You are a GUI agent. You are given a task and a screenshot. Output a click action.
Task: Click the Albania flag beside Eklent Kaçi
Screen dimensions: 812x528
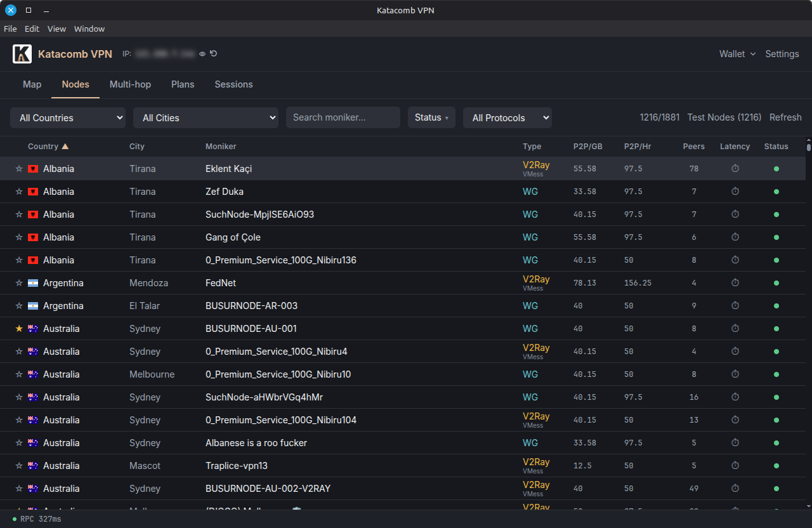tap(33, 169)
